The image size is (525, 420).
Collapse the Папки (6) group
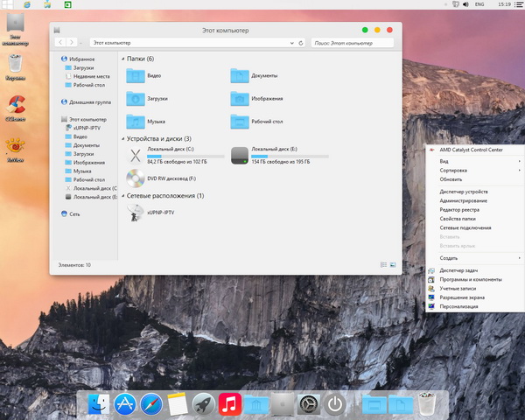point(123,59)
